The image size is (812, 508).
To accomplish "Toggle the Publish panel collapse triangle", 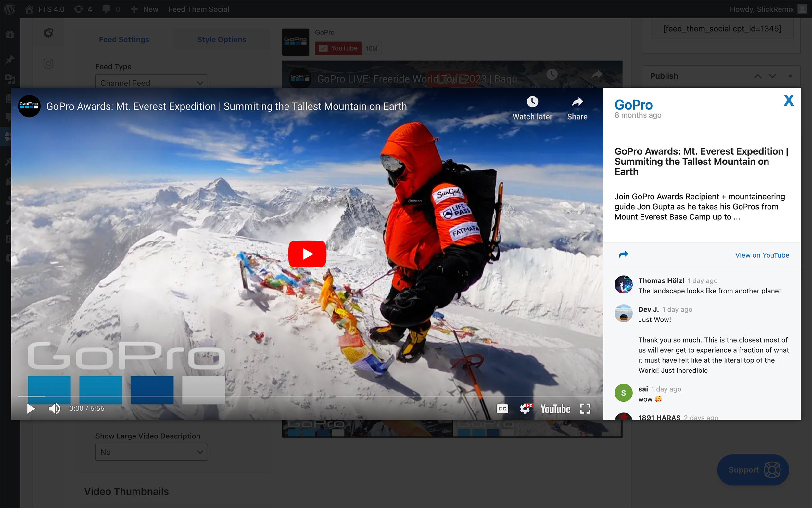I will [790, 76].
